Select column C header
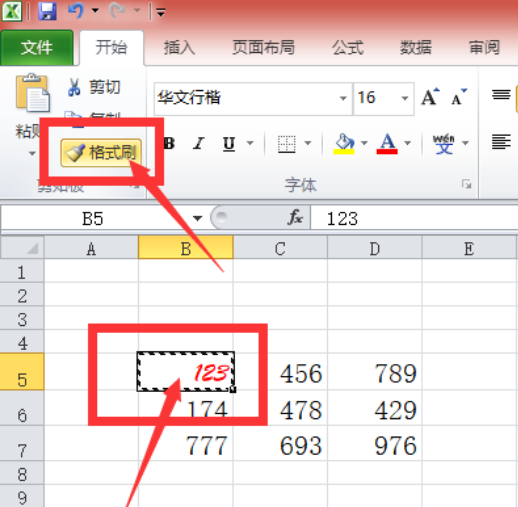This screenshot has height=507, width=518. (x=280, y=248)
